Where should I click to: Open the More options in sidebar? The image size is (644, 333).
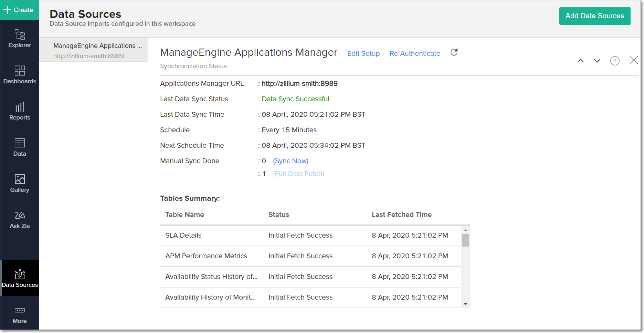(20, 315)
